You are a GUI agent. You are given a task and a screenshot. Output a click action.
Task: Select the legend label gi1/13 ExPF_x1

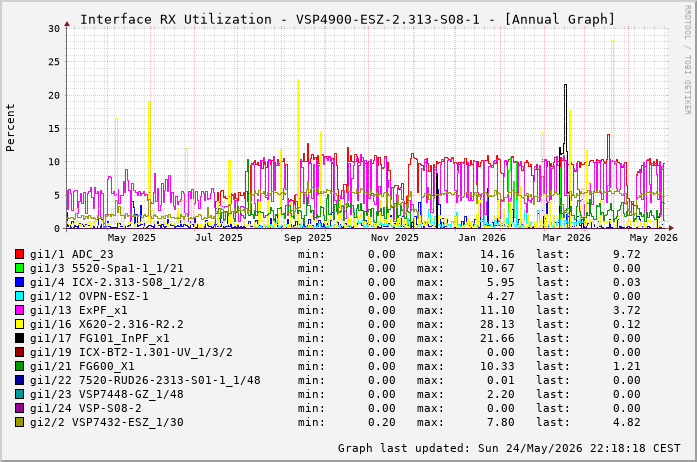[x=79, y=310]
